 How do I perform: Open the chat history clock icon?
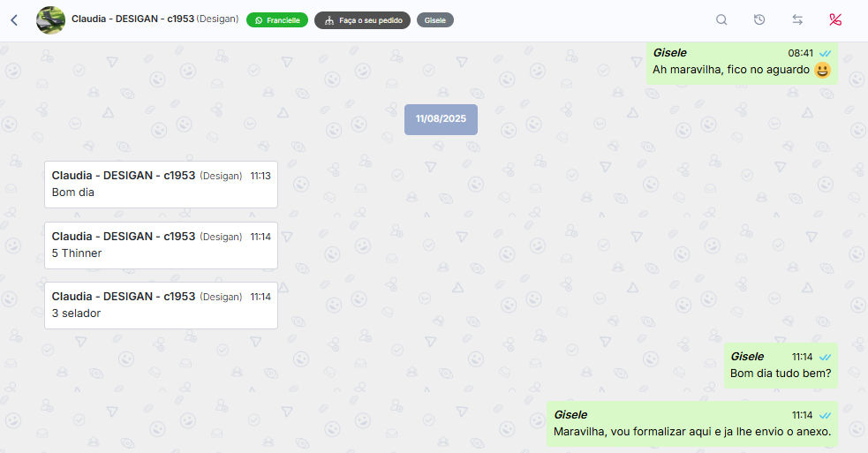pyautogui.click(x=759, y=20)
